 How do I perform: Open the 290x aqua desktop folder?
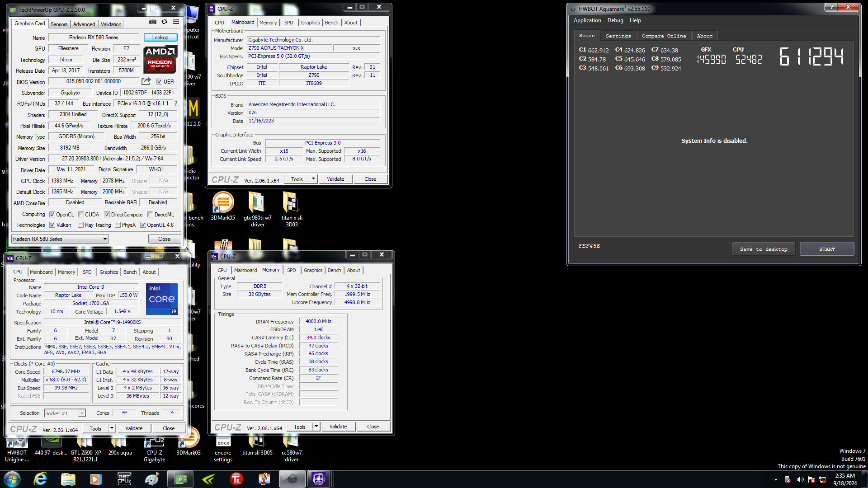[120, 447]
